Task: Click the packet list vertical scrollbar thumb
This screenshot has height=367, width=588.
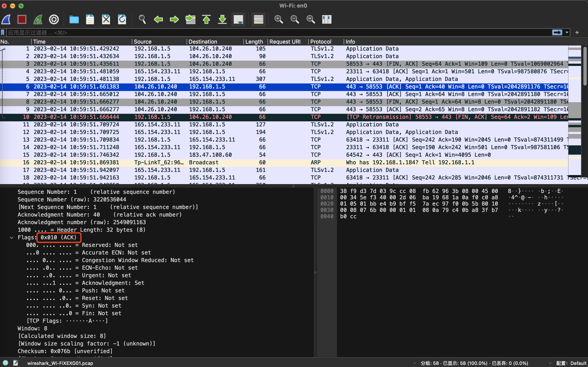Action: 585,66
